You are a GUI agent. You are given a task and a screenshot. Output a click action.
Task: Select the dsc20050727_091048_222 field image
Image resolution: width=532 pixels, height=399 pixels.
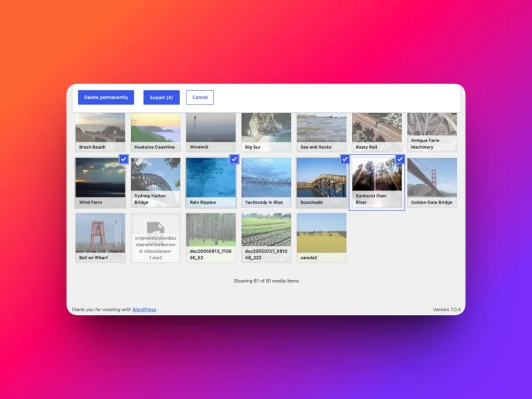tap(266, 238)
